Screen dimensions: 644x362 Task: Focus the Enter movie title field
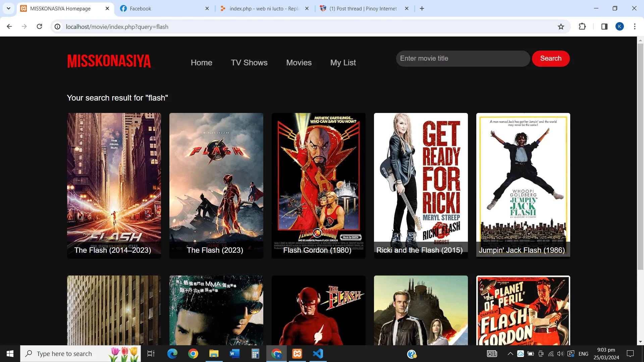pyautogui.click(x=463, y=59)
